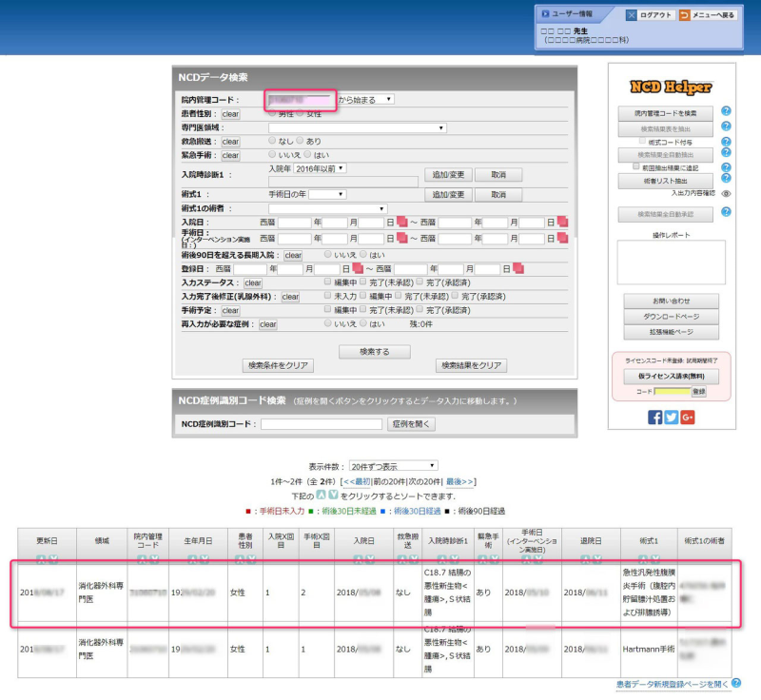This screenshot has width=761, height=700.
Task: Open calendar for 手術日 start date
Action: [401, 238]
